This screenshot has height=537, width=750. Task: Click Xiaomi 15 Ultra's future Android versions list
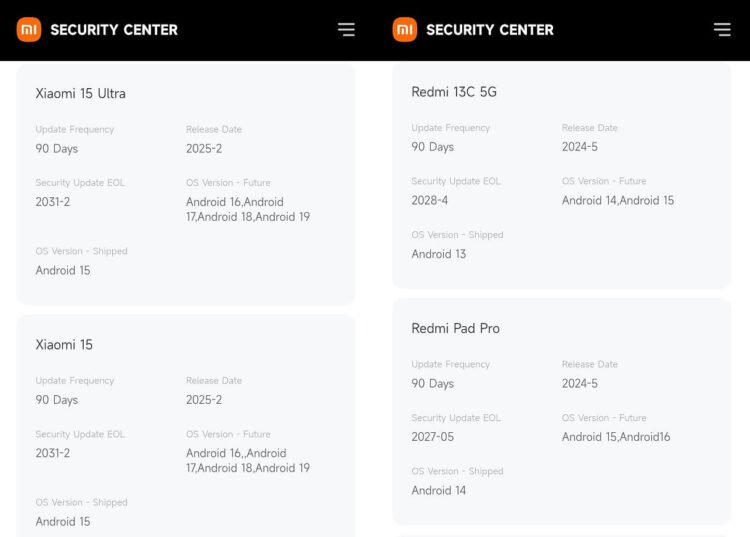tap(248, 209)
